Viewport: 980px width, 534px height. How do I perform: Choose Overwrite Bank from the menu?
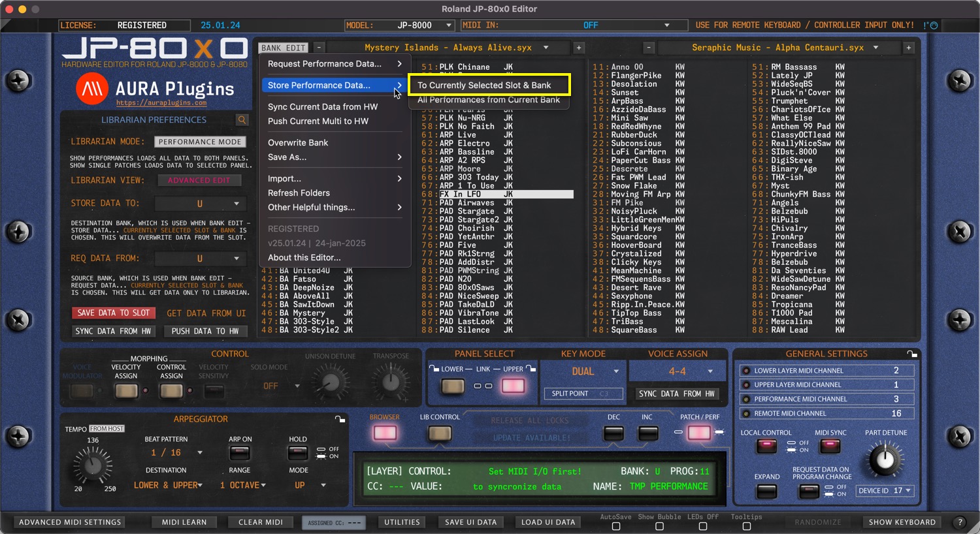[x=298, y=142]
